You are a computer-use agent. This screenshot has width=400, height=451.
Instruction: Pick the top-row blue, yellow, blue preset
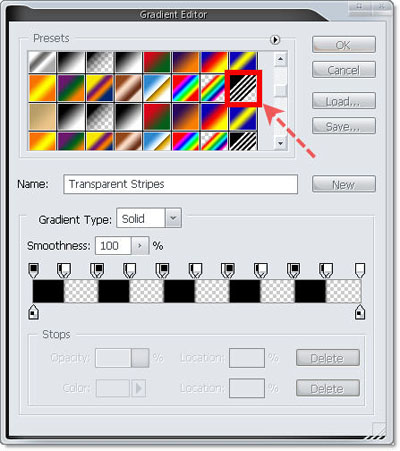click(243, 62)
